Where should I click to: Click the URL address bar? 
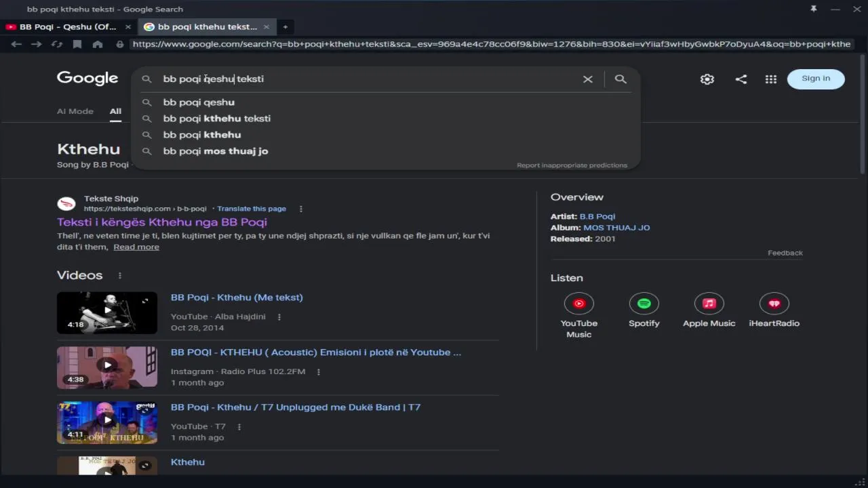492,44
